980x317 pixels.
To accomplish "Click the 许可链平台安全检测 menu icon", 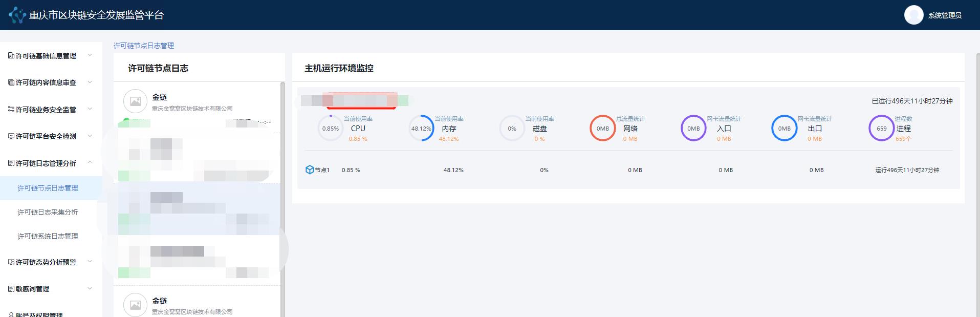I will coord(11,136).
